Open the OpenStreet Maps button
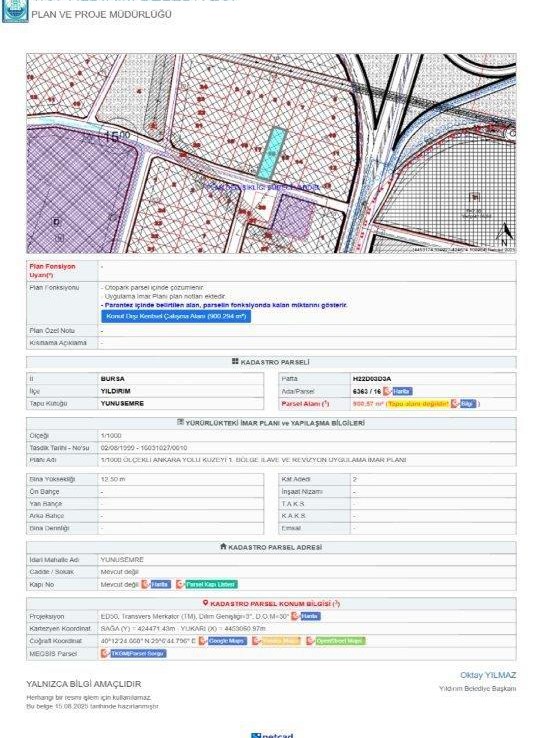 tap(340, 641)
